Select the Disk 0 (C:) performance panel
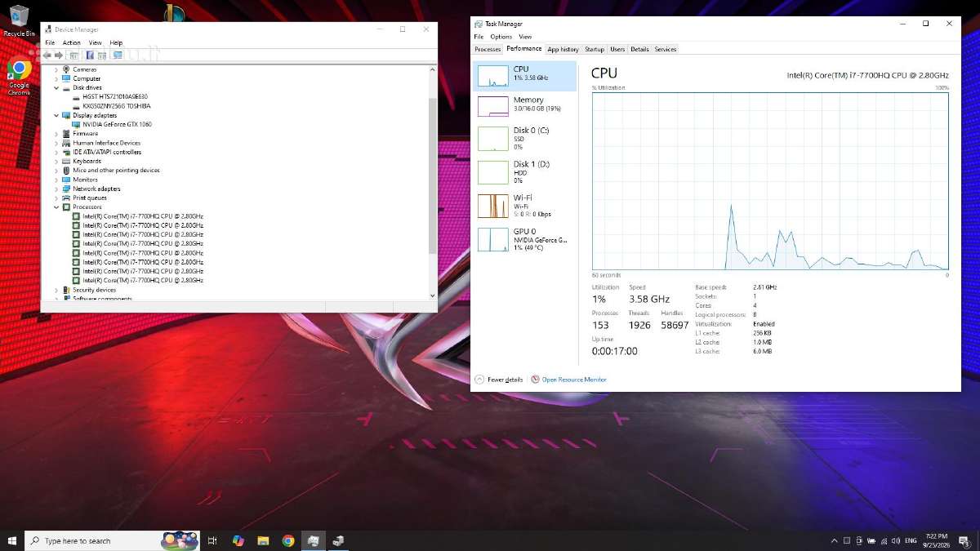The height and width of the screenshot is (551, 980). pos(525,139)
